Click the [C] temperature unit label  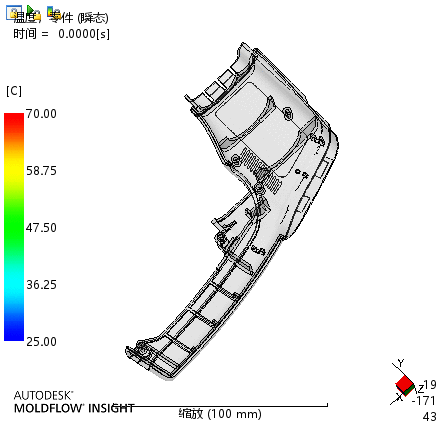point(14,91)
